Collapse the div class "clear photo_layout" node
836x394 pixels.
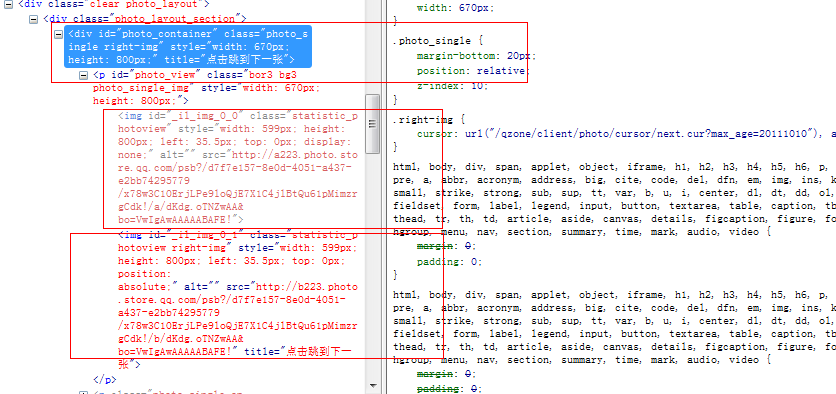9,4
